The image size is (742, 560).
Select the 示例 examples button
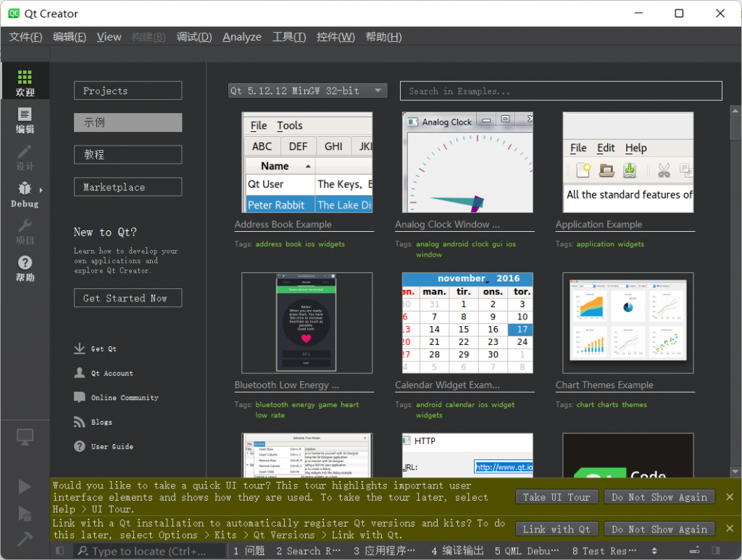tap(128, 122)
